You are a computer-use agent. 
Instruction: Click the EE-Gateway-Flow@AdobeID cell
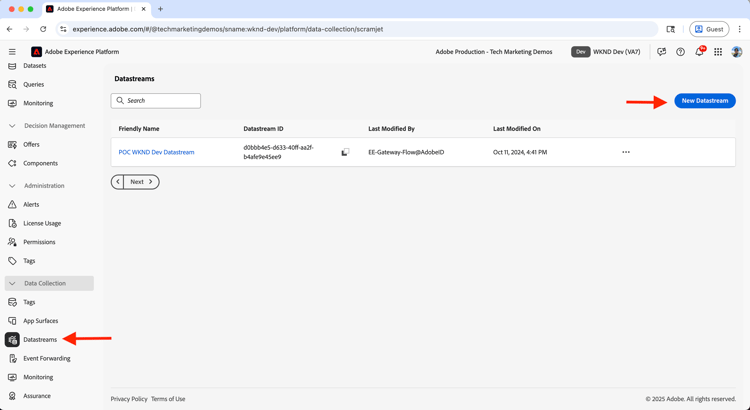pyautogui.click(x=406, y=152)
